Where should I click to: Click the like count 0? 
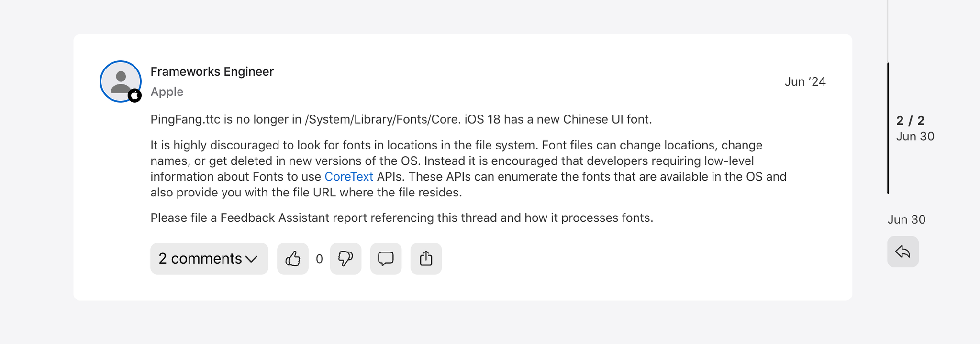[x=319, y=259]
